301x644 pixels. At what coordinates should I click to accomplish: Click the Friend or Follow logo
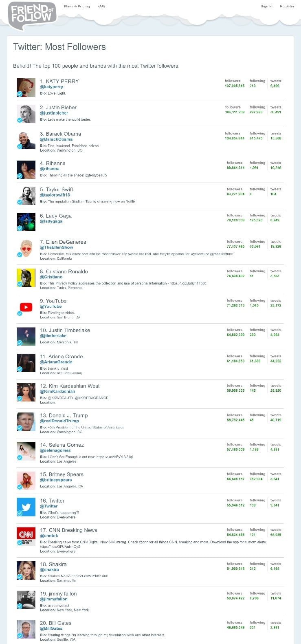click(32, 15)
